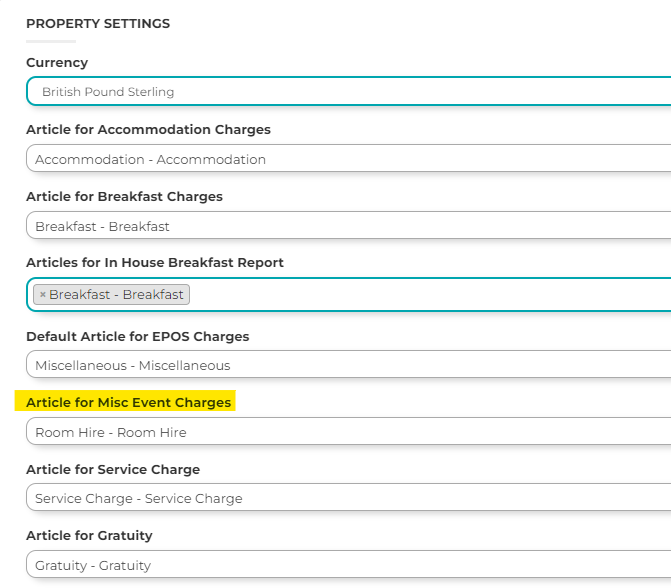Click the In House Breakfast Report multi-select field

pyautogui.click(x=349, y=294)
